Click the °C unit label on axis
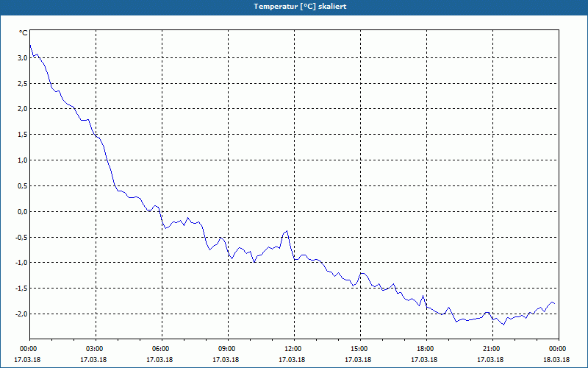This screenshot has width=588, height=368. click(24, 33)
